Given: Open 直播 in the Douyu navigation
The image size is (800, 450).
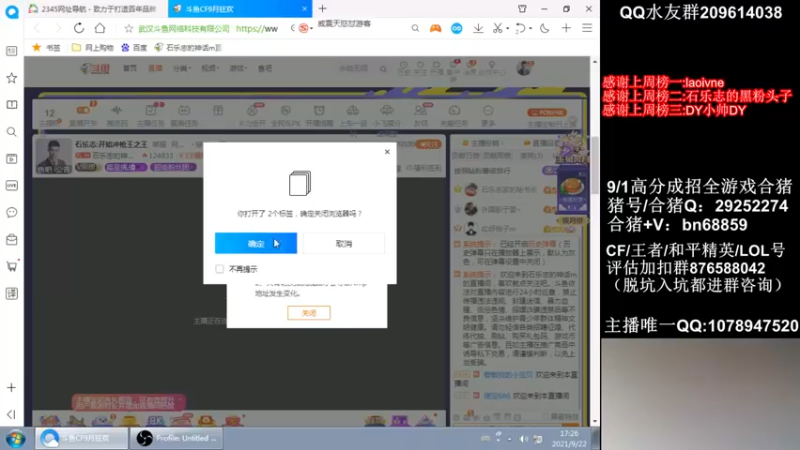Looking at the screenshot, I should tap(155, 68).
